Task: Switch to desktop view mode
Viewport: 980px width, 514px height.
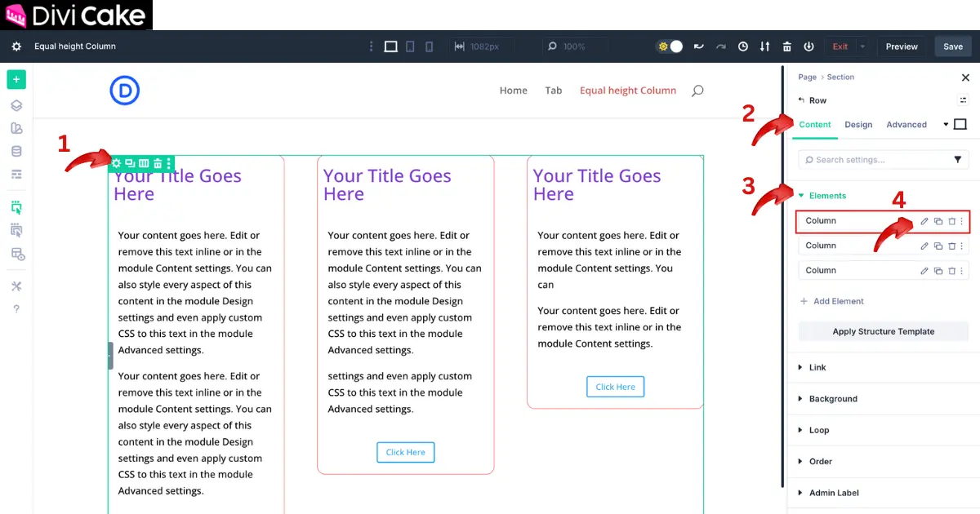Action: (x=391, y=47)
